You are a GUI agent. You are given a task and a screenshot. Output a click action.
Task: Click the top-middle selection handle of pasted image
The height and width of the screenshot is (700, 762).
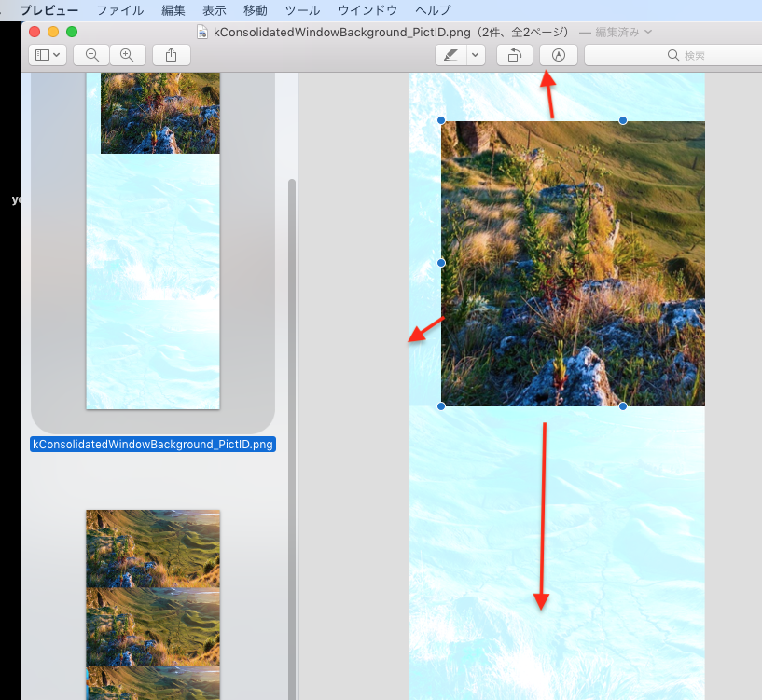(623, 120)
